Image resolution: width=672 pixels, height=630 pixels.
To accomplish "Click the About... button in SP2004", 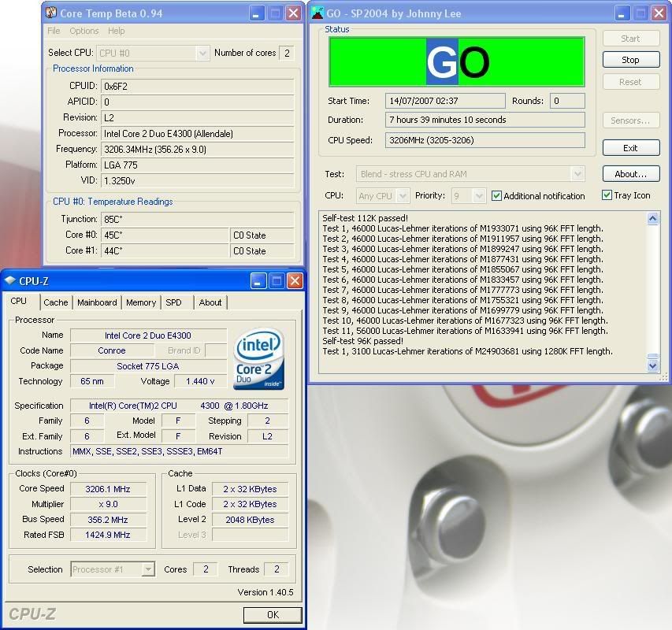I will tap(630, 174).
